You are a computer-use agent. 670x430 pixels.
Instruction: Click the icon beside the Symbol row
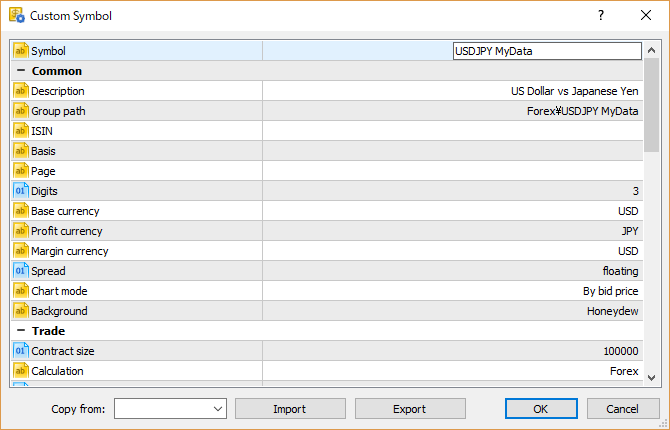click(x=21, y=51)
